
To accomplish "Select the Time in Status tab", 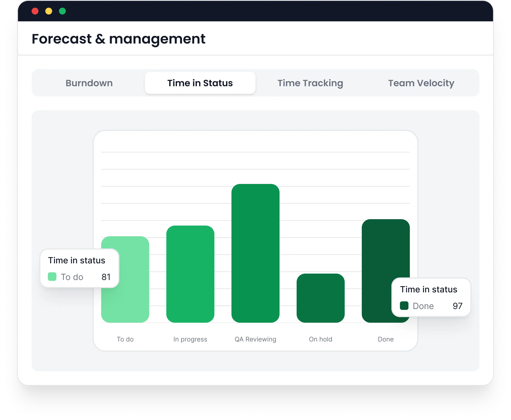I will 200,83.
